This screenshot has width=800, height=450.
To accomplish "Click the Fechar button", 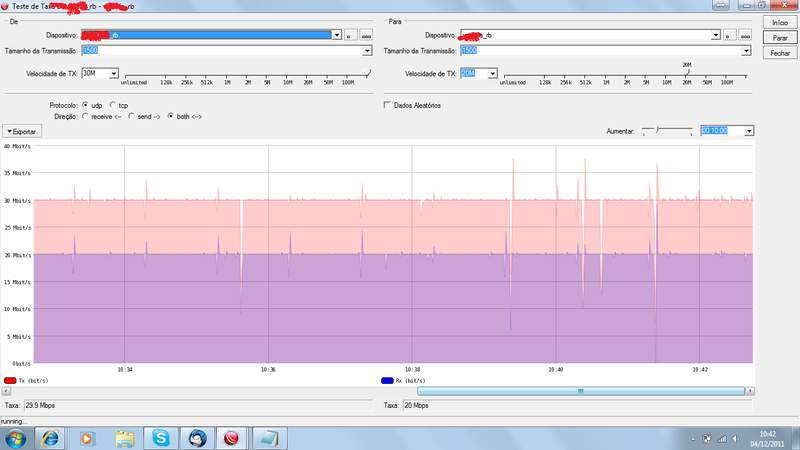I will pyautogui.click(x=778, y=53).
